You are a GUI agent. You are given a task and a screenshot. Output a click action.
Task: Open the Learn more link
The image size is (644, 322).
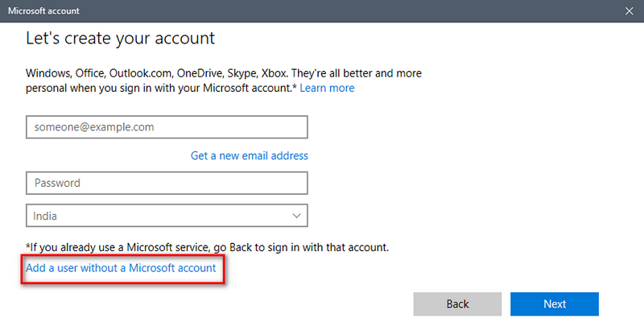(x=327, y=88)
